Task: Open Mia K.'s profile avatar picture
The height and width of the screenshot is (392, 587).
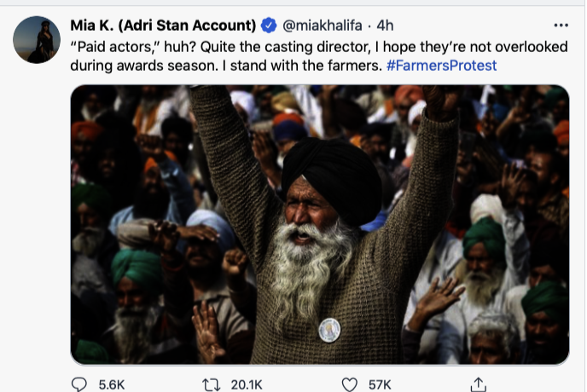Action: tap(37, 40)
